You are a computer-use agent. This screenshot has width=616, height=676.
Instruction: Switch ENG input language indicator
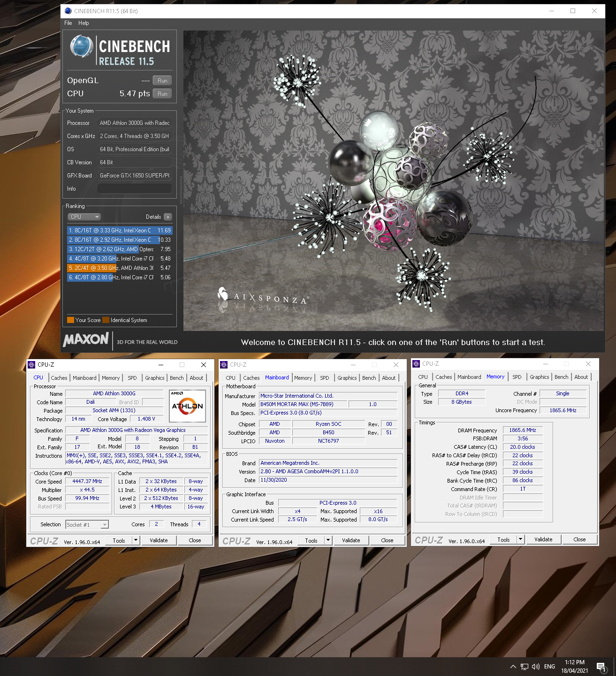pyautogui.click(x=549, y=667)
